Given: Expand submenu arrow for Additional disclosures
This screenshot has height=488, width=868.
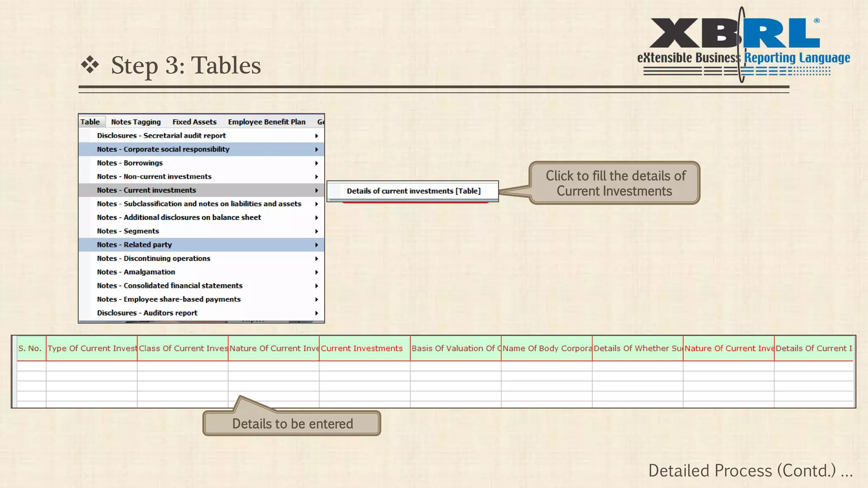Looking at the screenshot, I should click(x=317, y=218).
